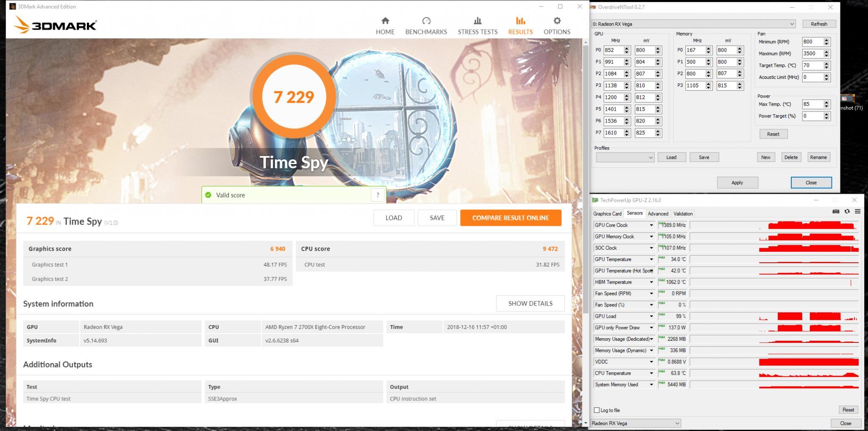Click the VDDC sensor history graph
Image resolution: width=868 pixels, height=431 pixels.
[x=774, y=362]
